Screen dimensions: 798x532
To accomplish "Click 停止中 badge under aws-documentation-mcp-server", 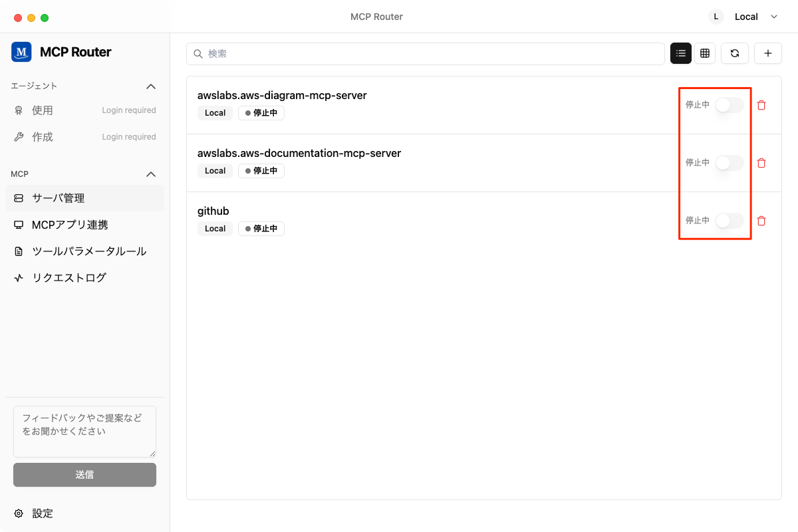I will point(261,171).
